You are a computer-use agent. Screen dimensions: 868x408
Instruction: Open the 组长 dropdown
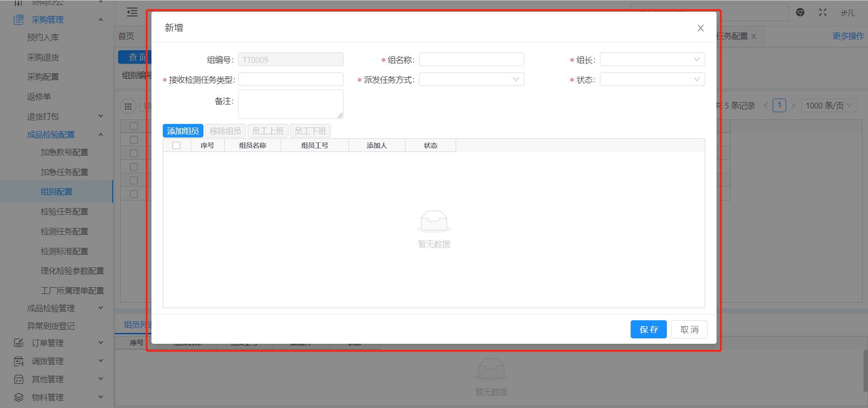pos(652,60)
